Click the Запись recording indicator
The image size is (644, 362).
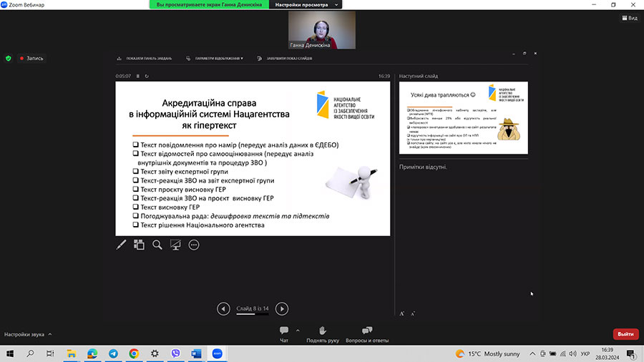point(31,58)
